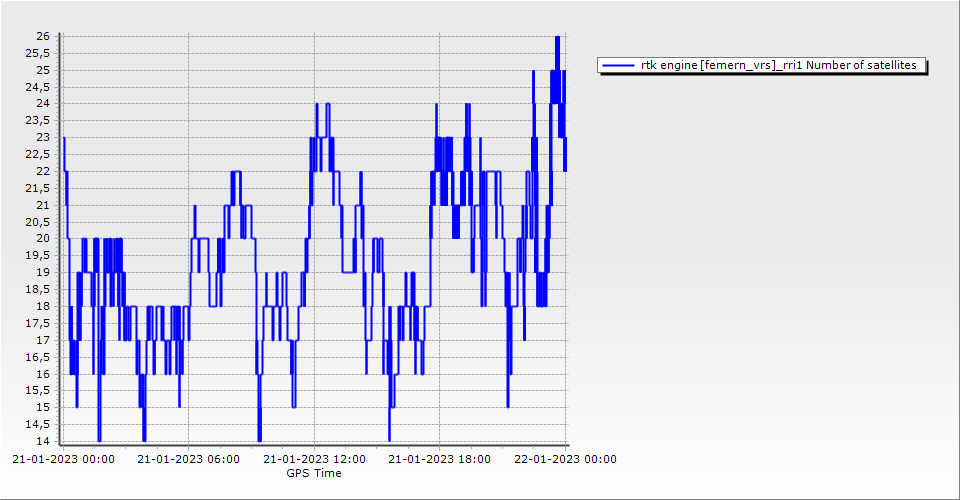The height and width of the screenshot is (500, 960).
Task: Click the 21-01-2023 06:00 x-axis label
Action: (188, 460)
